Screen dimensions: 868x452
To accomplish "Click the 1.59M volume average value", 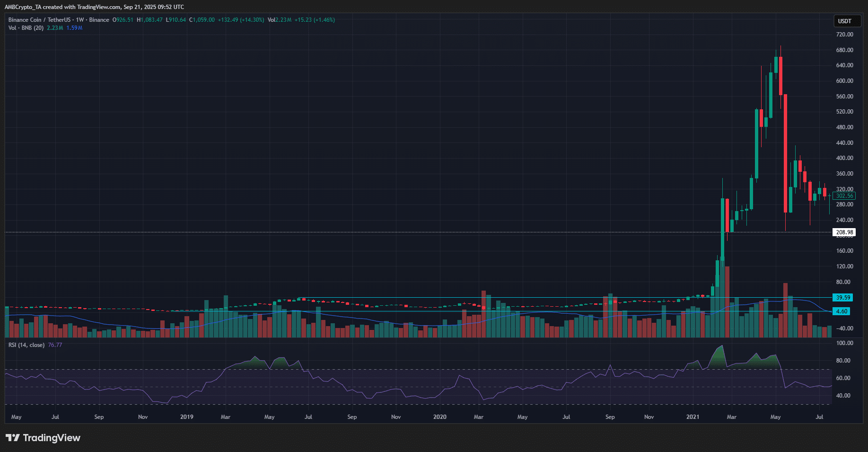I will [74, 28].
